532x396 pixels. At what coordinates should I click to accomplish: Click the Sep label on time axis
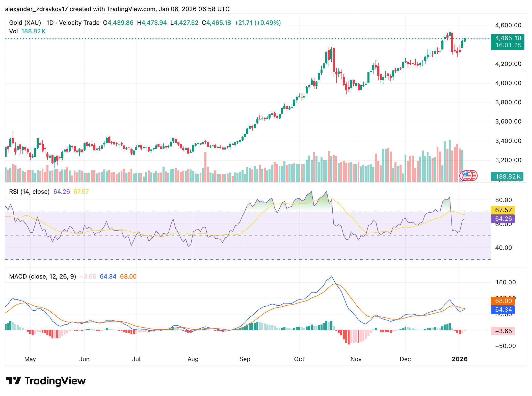coord(245,359)
